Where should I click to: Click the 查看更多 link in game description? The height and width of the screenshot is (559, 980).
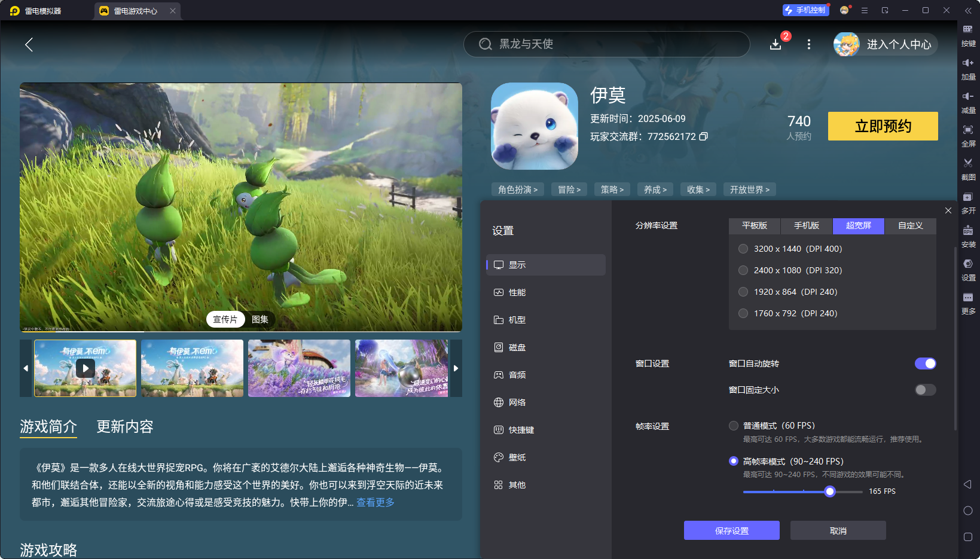click(x=375, y=502)
